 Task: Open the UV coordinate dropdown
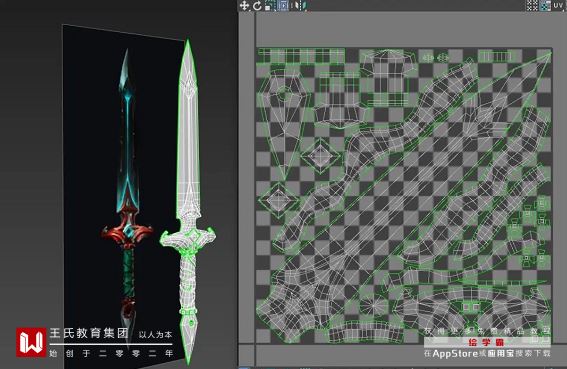pos(559,5)
